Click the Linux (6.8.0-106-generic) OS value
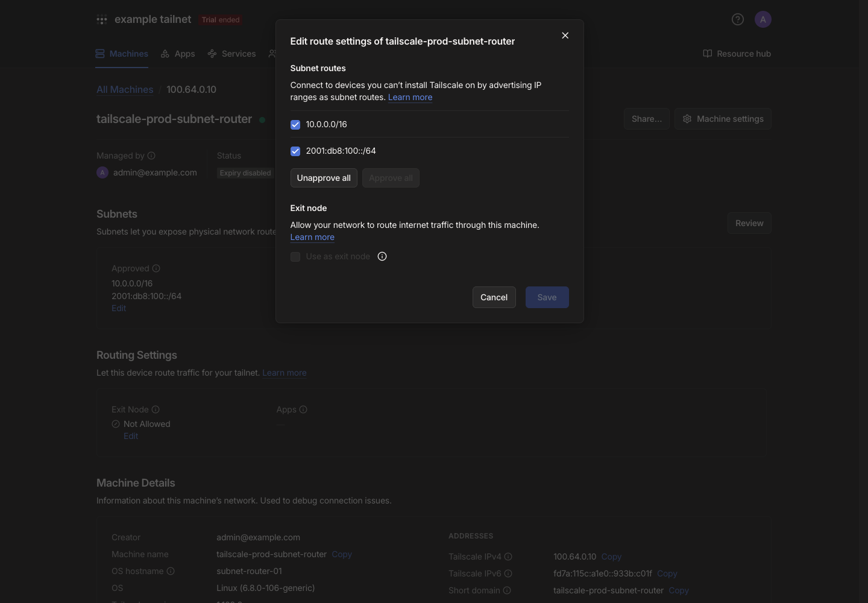The image size is (868, 603). [266, 588]
